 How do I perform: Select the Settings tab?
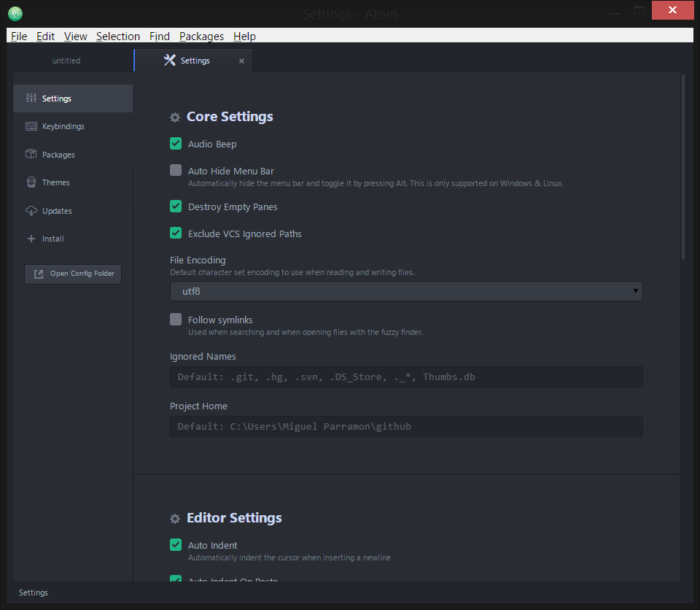193,61
